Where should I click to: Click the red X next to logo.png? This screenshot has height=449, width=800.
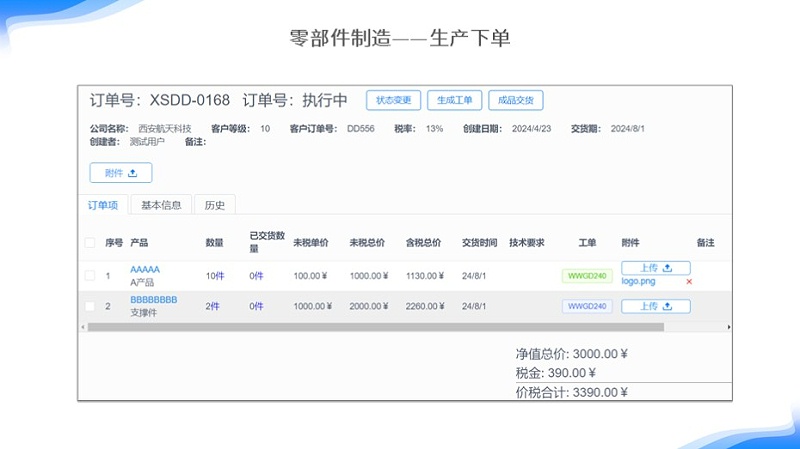[x=689, y=282]
